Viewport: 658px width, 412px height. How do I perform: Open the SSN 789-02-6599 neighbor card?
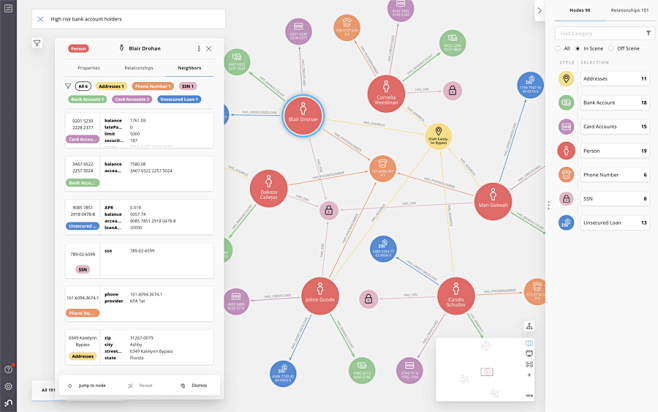139,261
